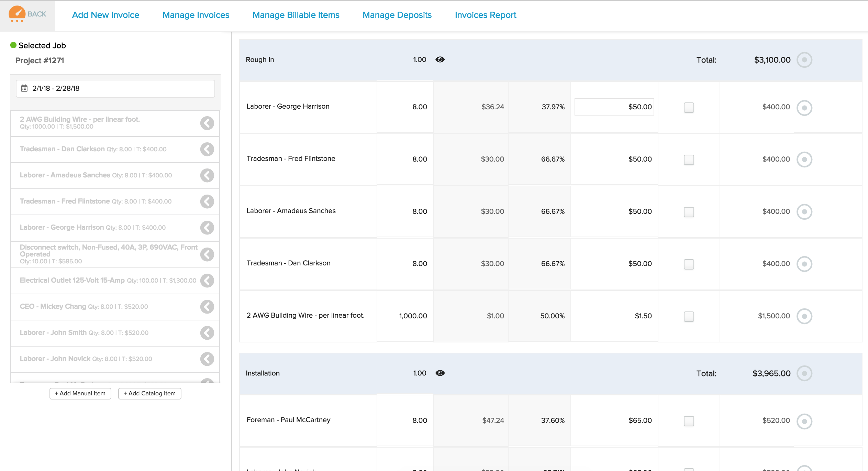Screen dimensions: 868x471
Task: Click the Installation total $3,965.00
Action: point(771,373)
